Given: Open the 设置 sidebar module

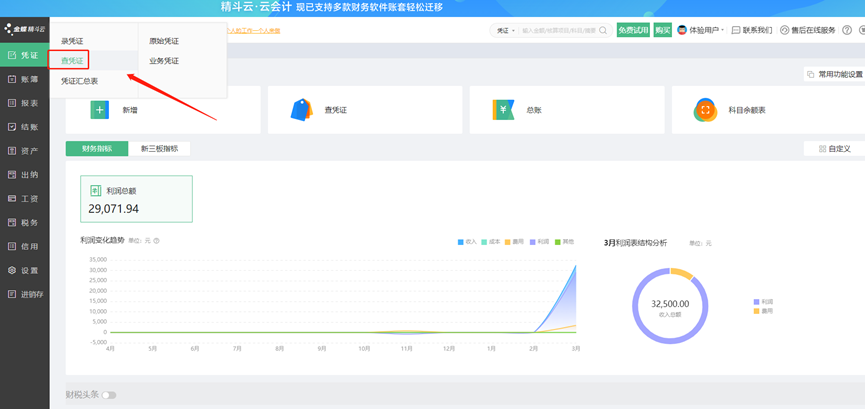Looking at the screenshot, I should (24, 270).
